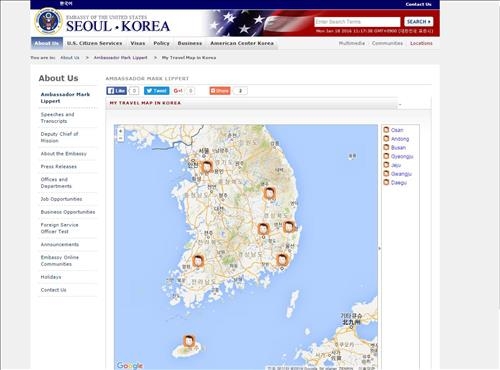Click the Communities link
Viewport: 500px width, 370px height.
tap(387, 43)
